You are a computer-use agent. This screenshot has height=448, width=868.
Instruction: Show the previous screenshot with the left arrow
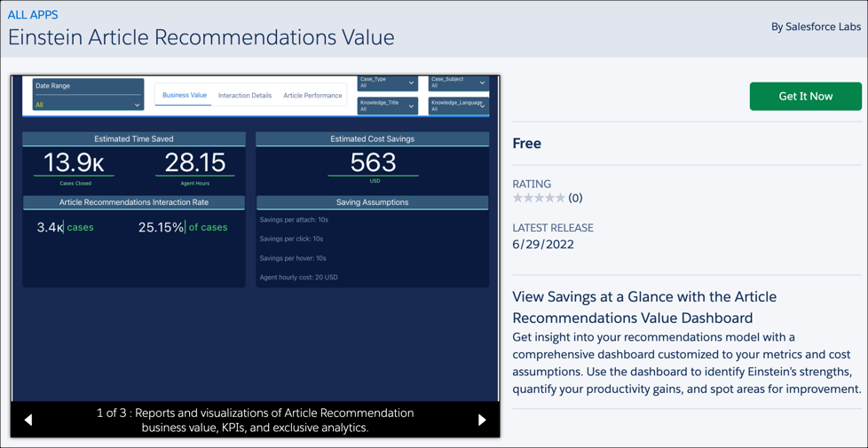tap(28, 420)
